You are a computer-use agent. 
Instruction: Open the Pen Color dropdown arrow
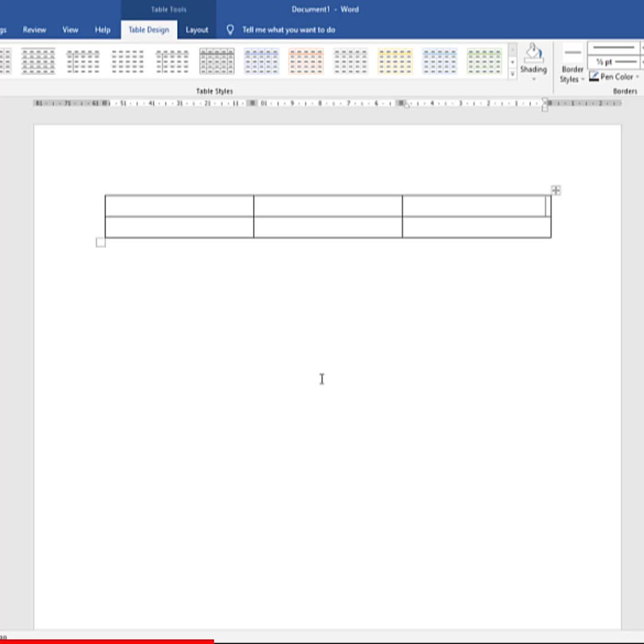[x=637, y=77]
